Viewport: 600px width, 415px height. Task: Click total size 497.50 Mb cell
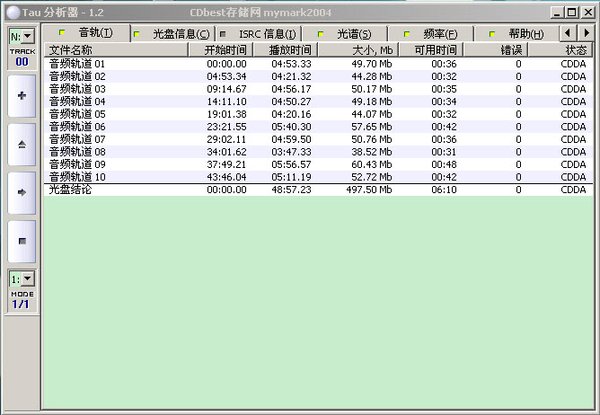point(369,190)
